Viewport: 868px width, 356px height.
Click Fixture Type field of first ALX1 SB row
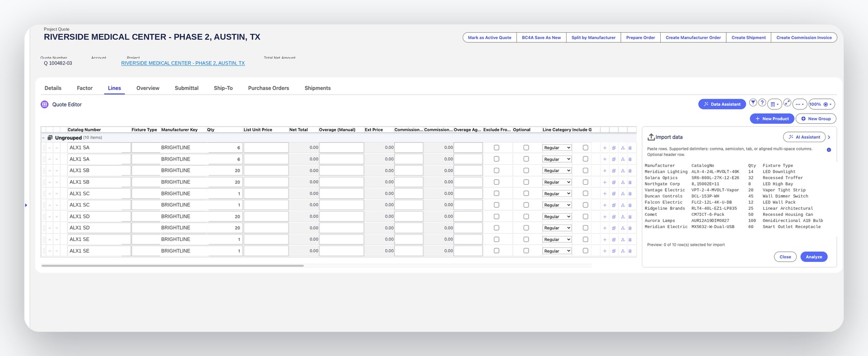(145, 171)
